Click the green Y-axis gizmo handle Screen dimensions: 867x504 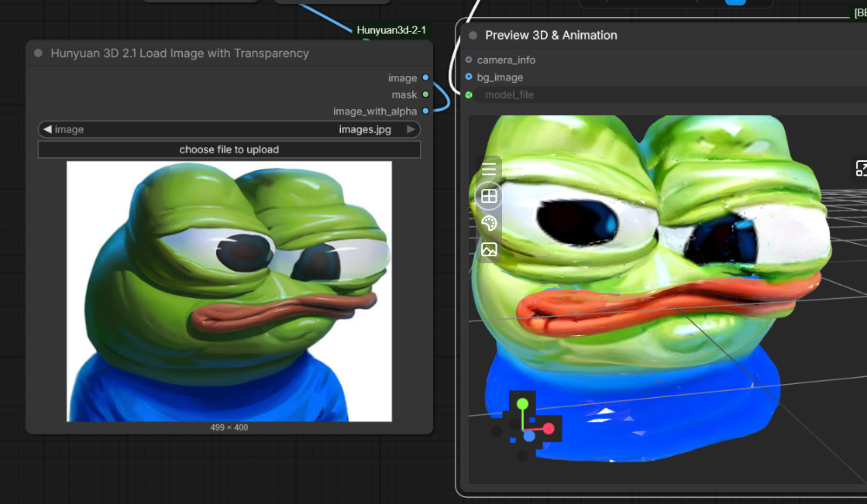tap(522, 405)
